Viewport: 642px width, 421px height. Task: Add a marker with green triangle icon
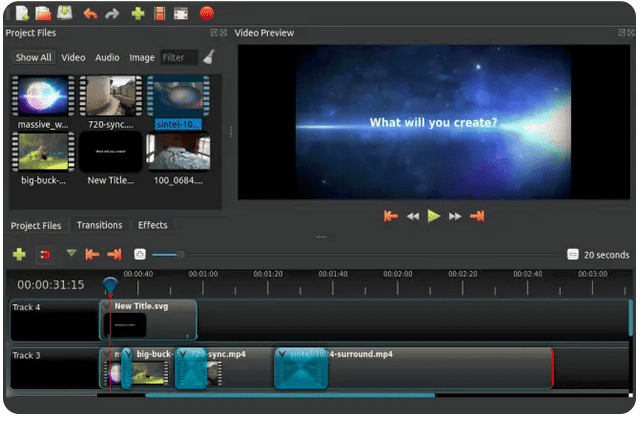point(71,253)
